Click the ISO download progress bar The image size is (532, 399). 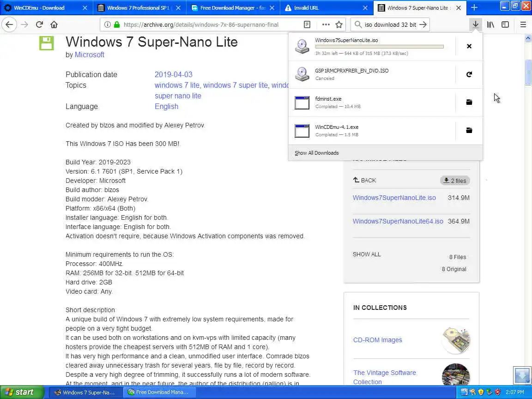[379, 47]
